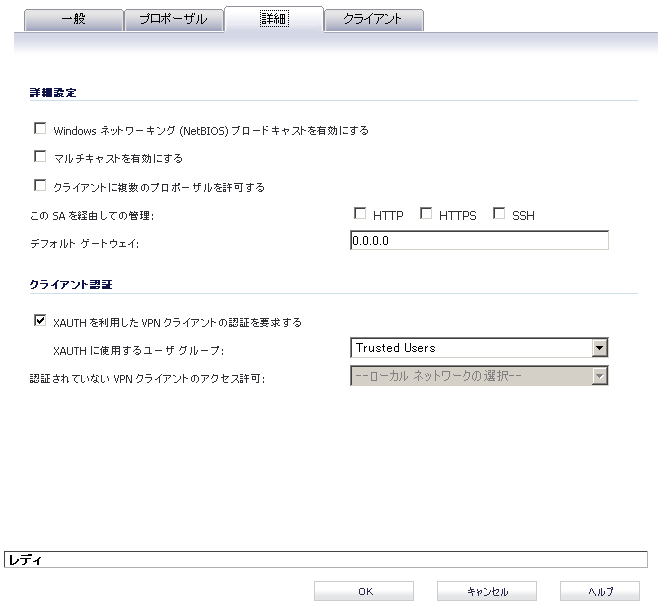The image size is (661, 609).
Task: Click the OK button
Action: 364,591
